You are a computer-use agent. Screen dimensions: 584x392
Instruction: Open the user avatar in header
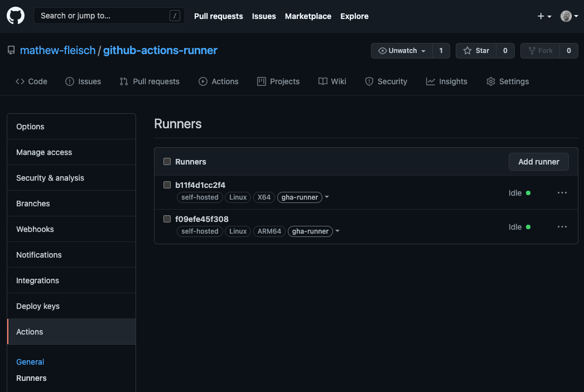(x=566, y=16)
